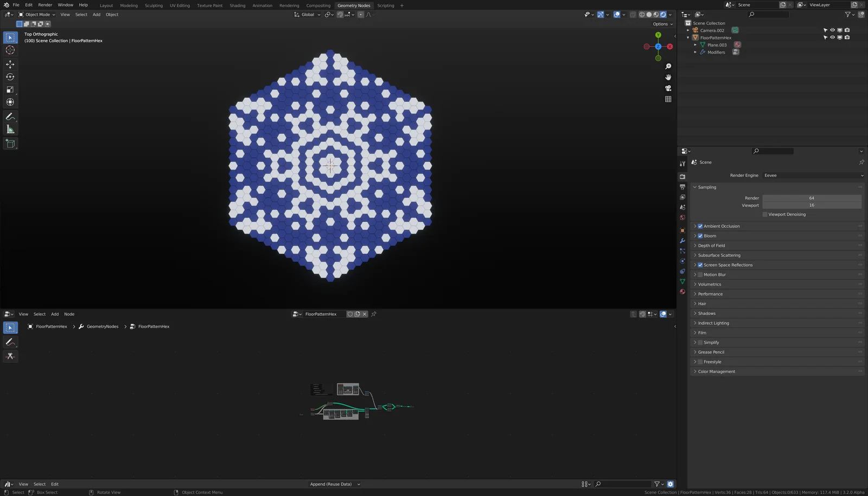The width and height of the screenshot is (868, 496).
Task: Open the Geometry Nodes workspace tab
Action: [354, 5]
